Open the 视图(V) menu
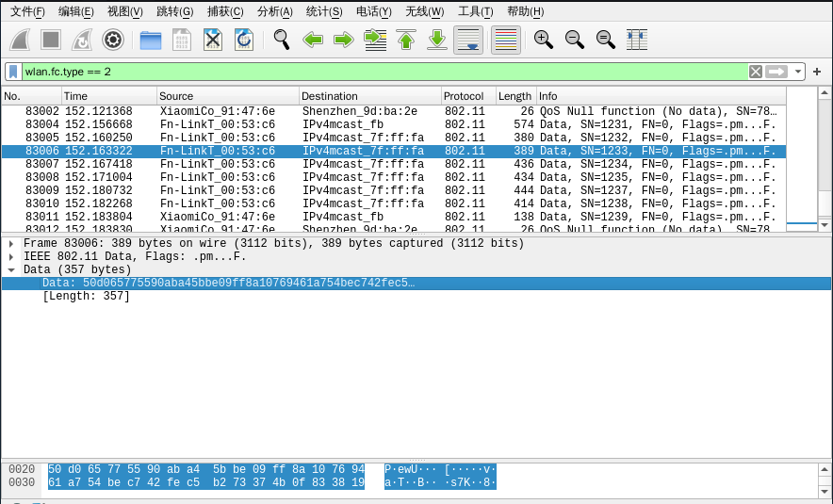 pos(124,11)
